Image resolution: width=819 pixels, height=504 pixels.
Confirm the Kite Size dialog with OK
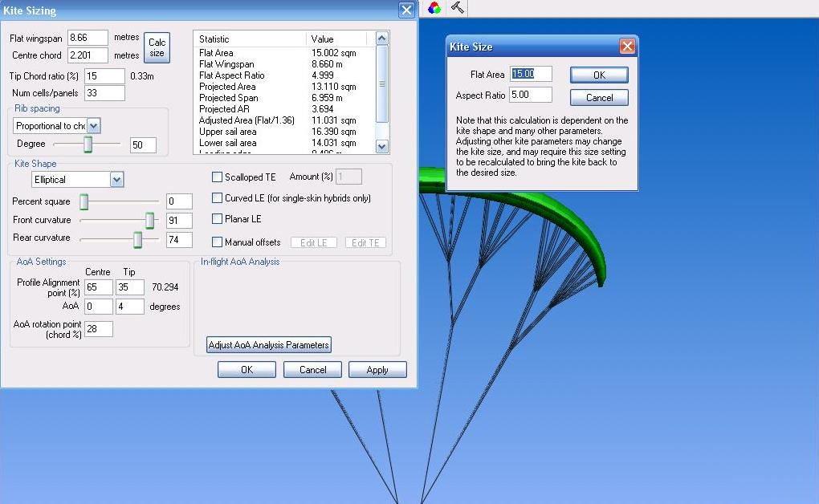click(x=599, y=75)
